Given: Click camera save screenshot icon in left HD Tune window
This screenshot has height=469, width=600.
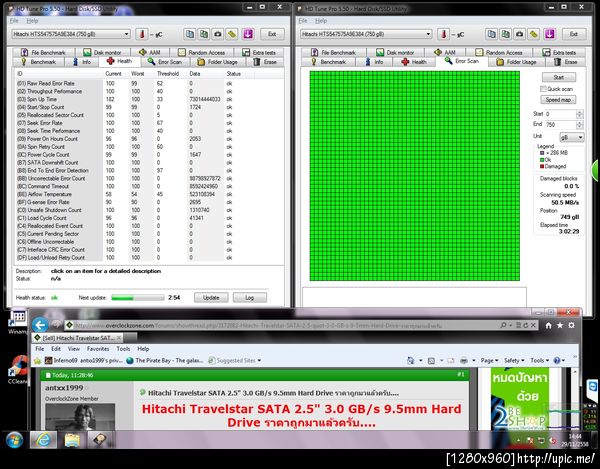Looking at the screenshot, I should pos(218,34).
